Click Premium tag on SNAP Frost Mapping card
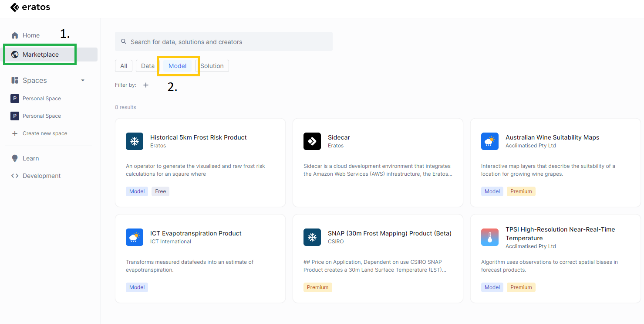Viewport: 644px width, 324px height. coord(318,287)
